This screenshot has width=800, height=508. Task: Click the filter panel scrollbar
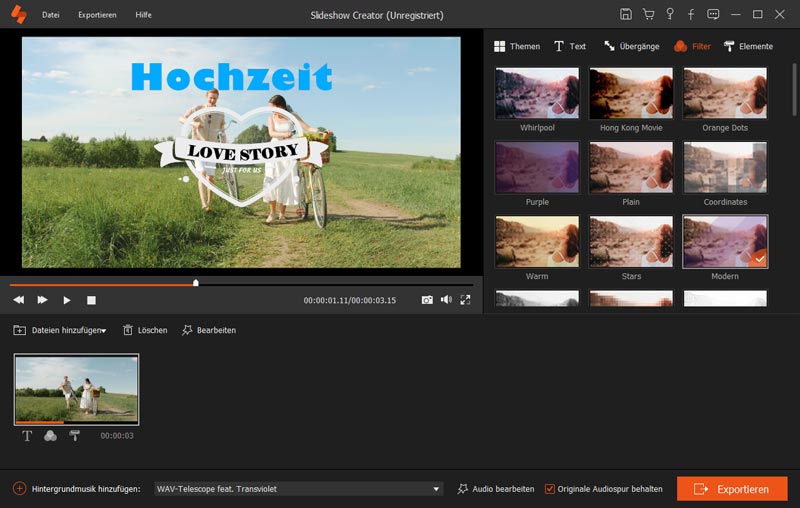794,90
